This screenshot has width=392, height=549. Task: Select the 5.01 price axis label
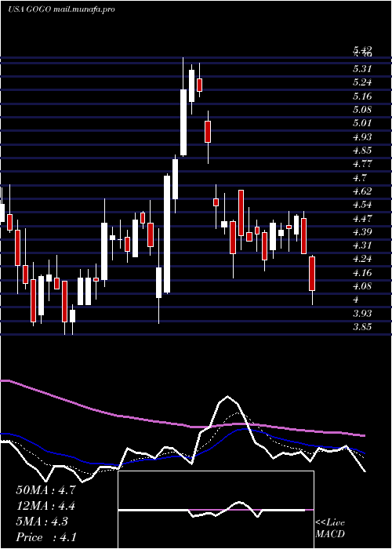click(x=362, y=123)
